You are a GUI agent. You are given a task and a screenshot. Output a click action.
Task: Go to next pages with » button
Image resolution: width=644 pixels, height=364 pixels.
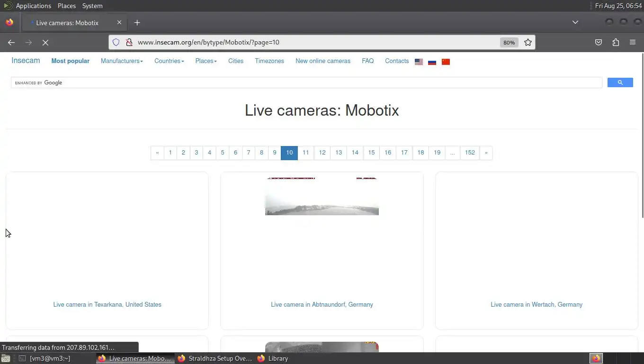pyautogui.click(x=486, y=153)
